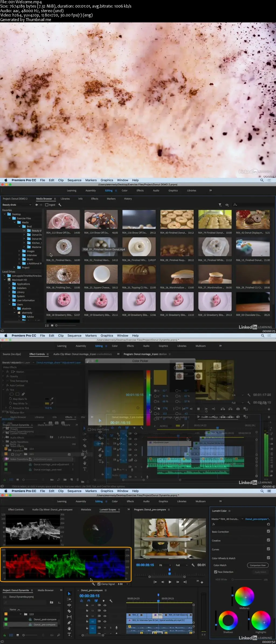Open workspace overflow chevrons in Media Browser frame

[211, 190]
